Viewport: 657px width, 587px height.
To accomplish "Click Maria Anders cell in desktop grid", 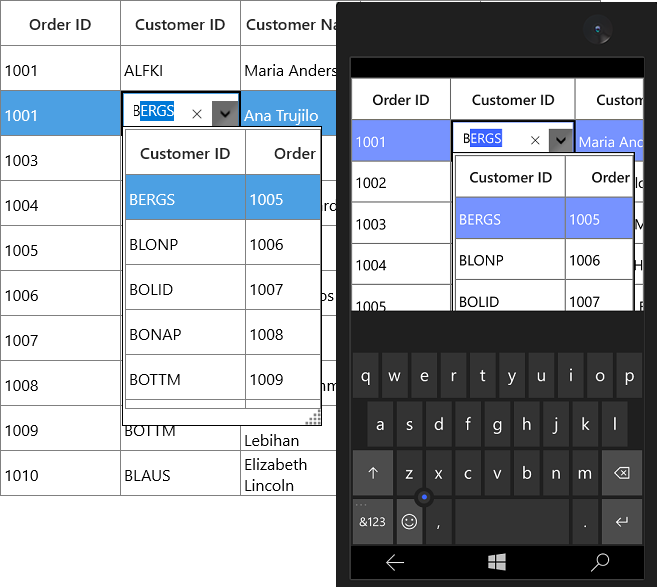I will pos(289,68).
